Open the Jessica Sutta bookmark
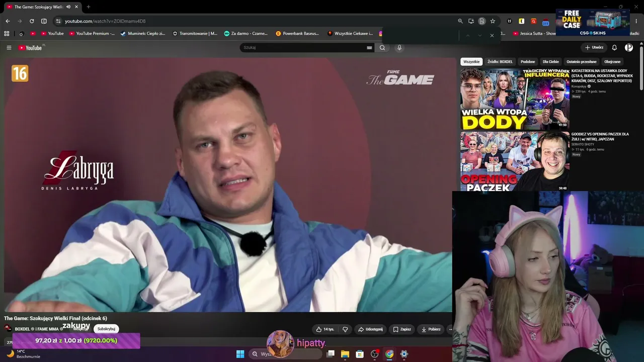This screenshot has height=362, width=644. click(x=534, y=34)
